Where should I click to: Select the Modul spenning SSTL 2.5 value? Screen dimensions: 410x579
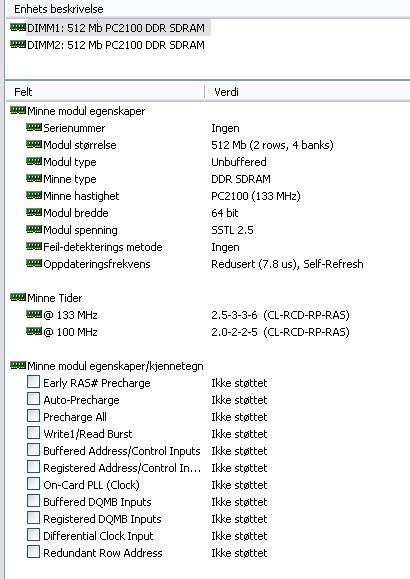(x=232, y=230)
